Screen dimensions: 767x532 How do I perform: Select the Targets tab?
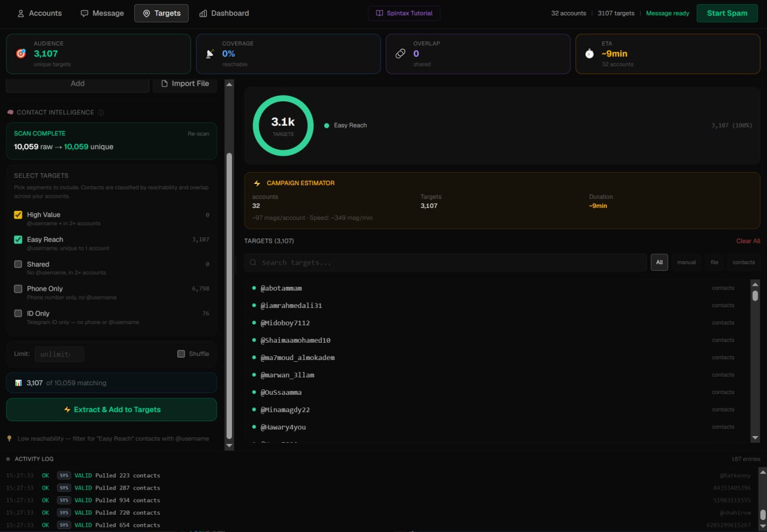click(161, 13)
